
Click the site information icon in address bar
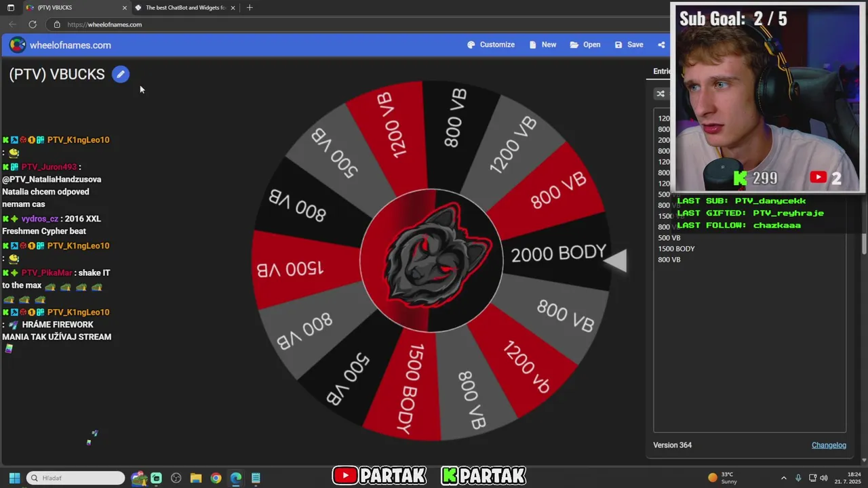[57, 24]
